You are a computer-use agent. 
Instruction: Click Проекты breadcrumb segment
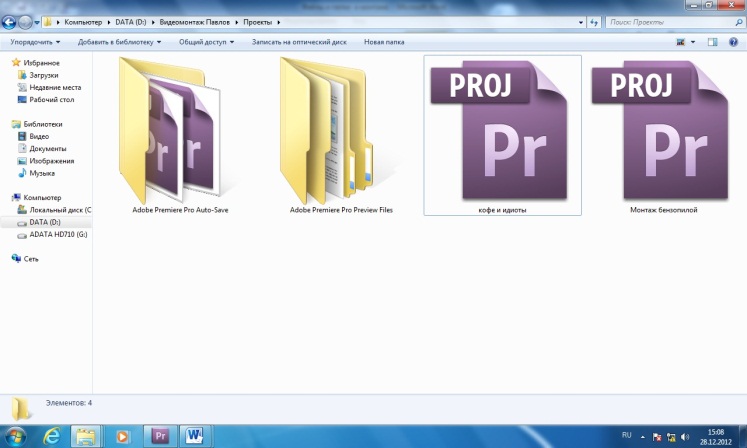click(x=257, y=22)
